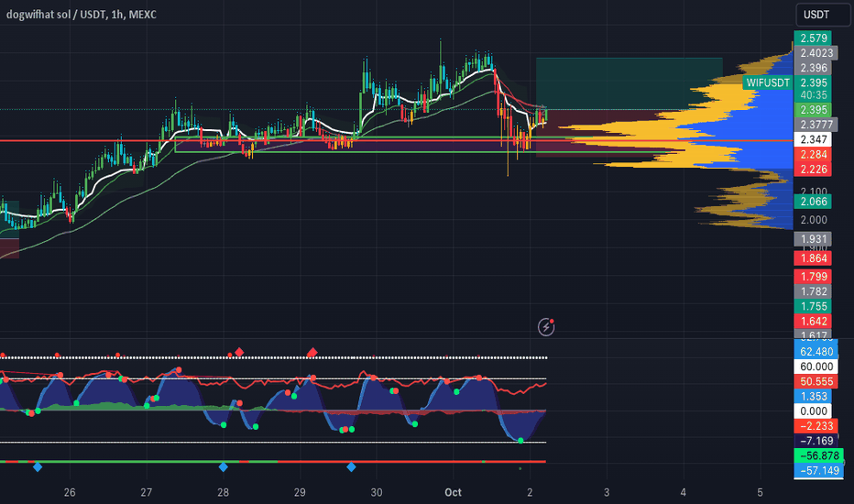Image resolution: width=854 pixels, height=504 pixels.
Task: Click the 2.579 green price label
Action: (814, 38)
